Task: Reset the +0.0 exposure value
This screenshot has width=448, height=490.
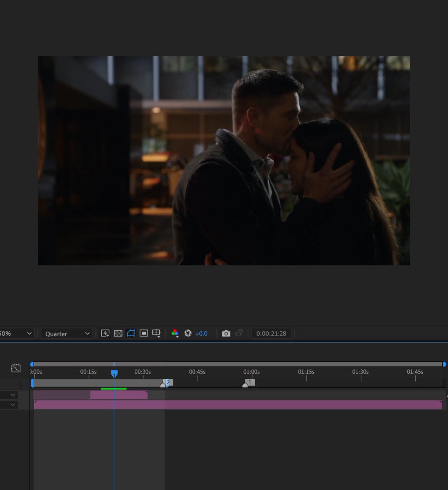Action: coord(201,334)
